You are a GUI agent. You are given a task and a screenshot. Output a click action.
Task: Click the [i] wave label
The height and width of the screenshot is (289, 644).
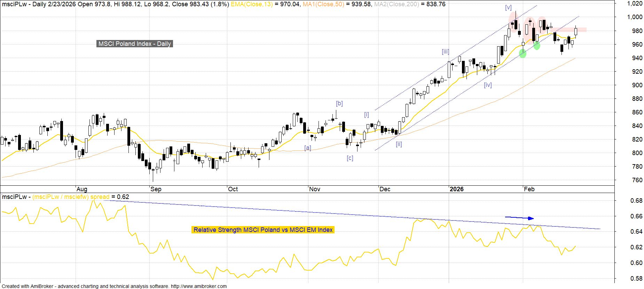click(x=366, y=114)
